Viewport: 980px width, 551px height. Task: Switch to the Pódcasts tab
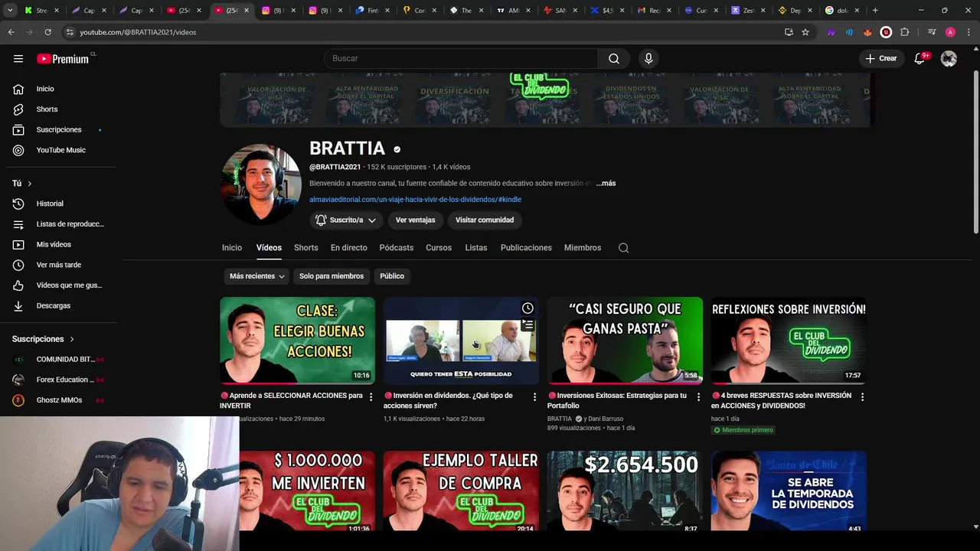click(397, 248)
